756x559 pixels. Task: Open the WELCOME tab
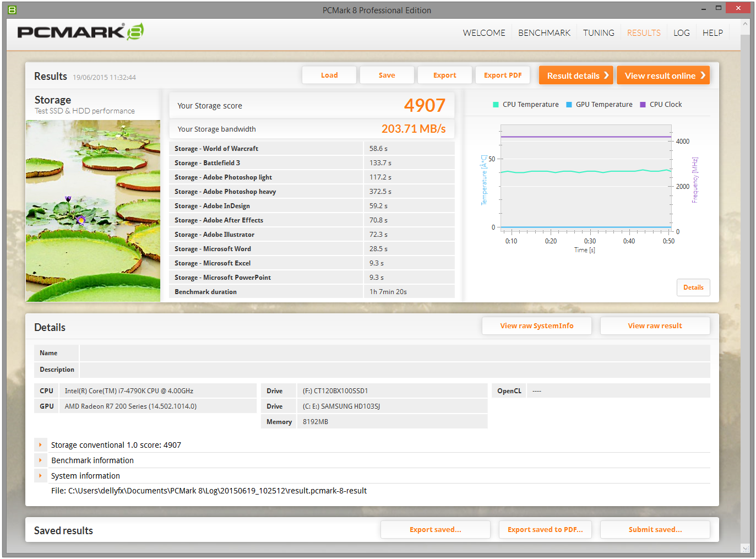tap(484, 33)
